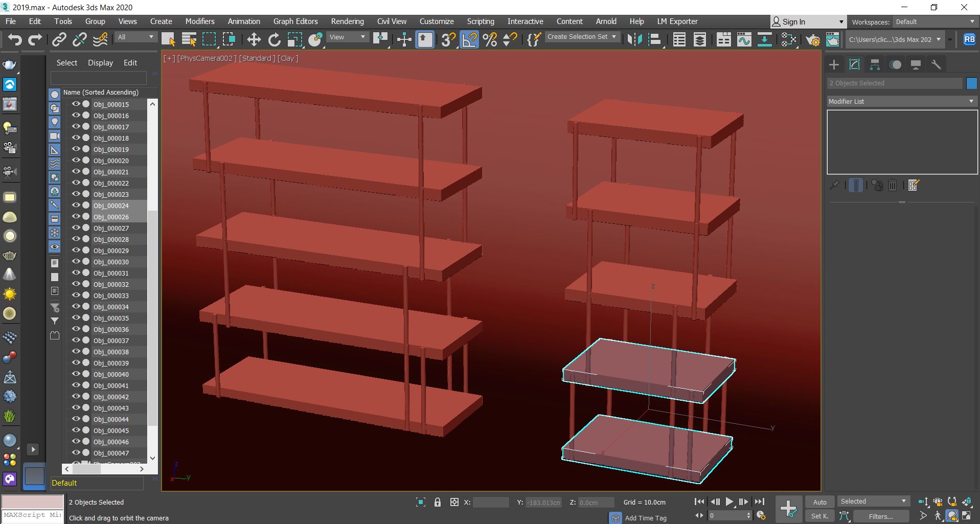Expand the Modifier List dropdown

pyautogui.click(x=901, y=101)
